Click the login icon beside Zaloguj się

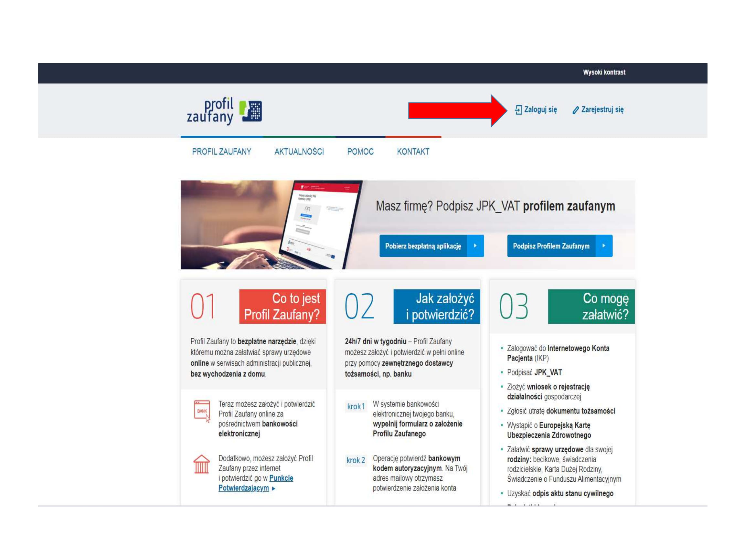click(518, 110)
